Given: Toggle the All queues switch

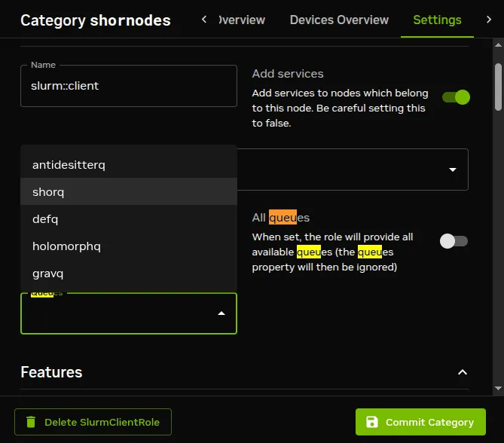Looking at the screenshot, I should (x=454, y=241).
